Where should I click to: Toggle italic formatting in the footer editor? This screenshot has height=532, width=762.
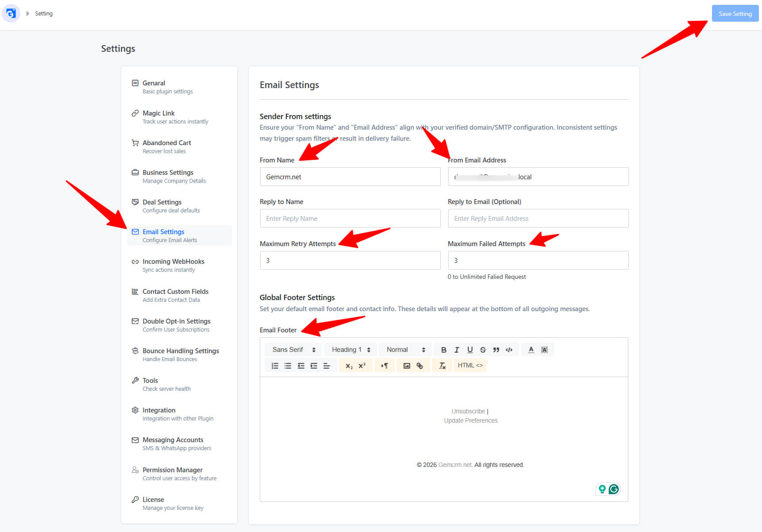(x=457, y=350)
